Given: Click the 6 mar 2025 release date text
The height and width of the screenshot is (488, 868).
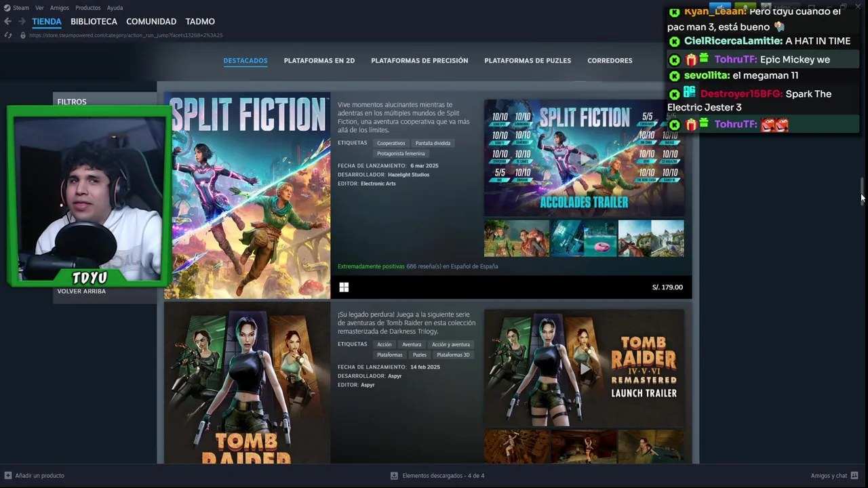Looking at the screenshot, I should (425, 166).
